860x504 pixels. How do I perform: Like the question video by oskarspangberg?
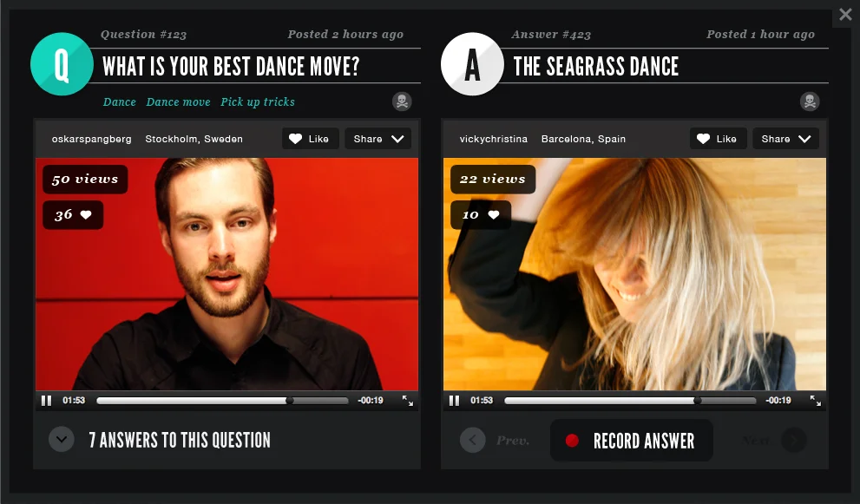310,139
